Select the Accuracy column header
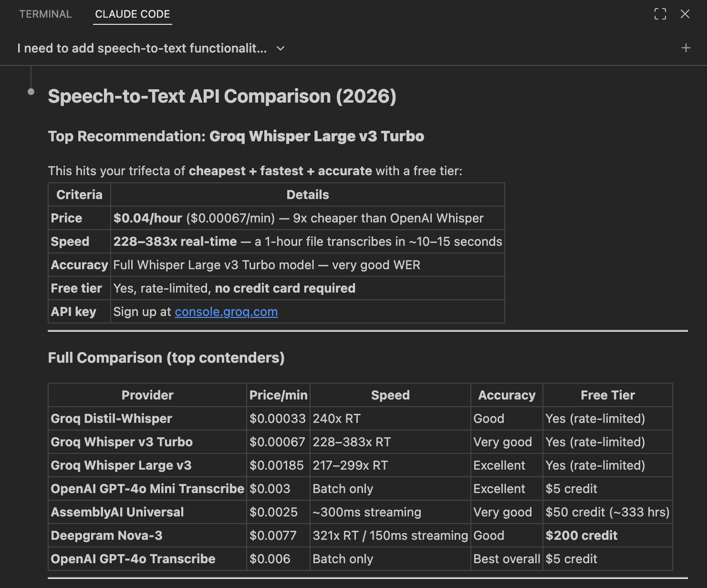Image resolution: width=707 pixels, height=588 pixels. 507,395
